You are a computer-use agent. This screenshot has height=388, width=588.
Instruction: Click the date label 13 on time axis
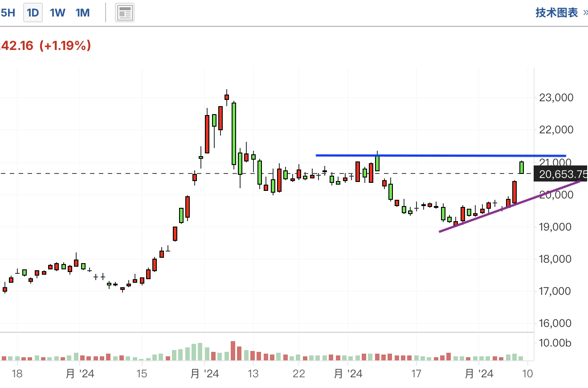tap(253, 373)
